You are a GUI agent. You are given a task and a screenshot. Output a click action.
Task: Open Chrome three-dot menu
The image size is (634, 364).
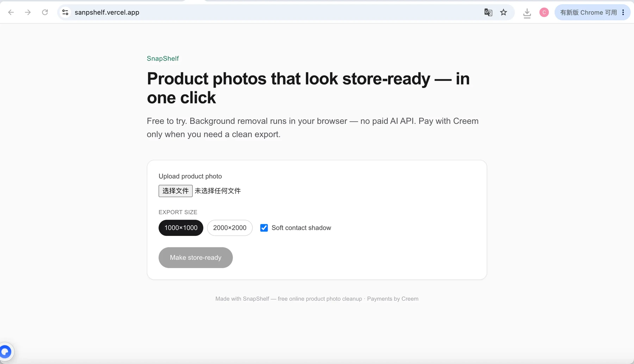pos(623,12)
